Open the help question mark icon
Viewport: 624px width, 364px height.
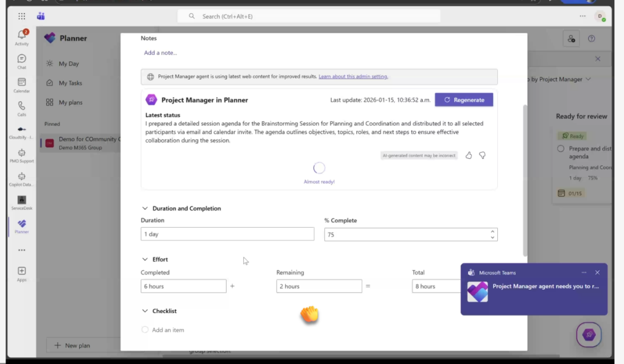[x=591, y=38]
